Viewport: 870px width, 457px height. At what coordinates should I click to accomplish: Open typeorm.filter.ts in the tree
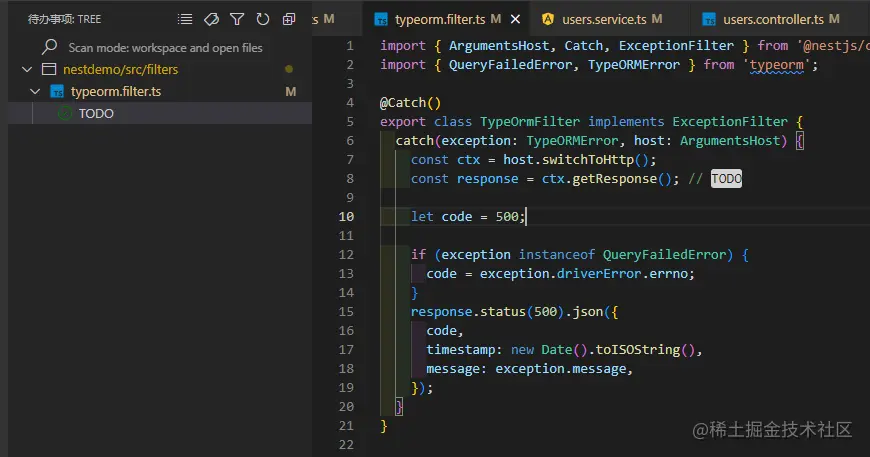116,92
